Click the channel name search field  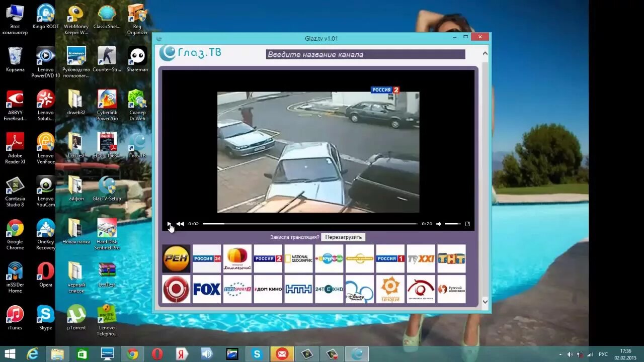[365, 54]
